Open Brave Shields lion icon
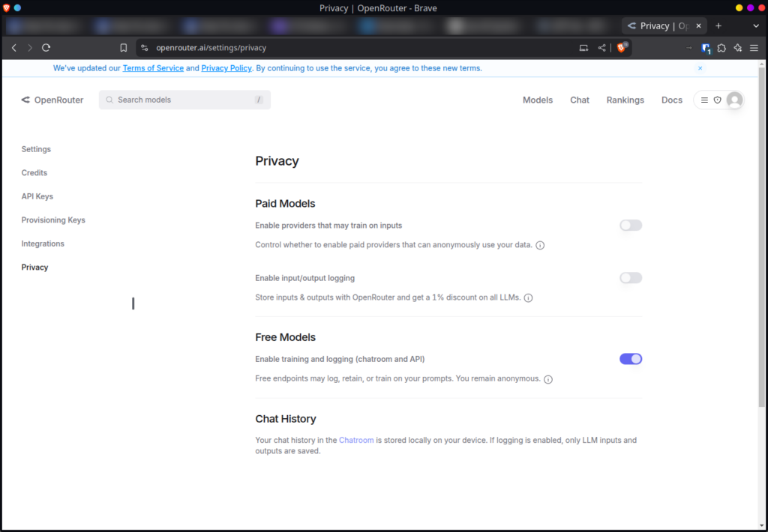768x532 pixels. tap(622, 47)
